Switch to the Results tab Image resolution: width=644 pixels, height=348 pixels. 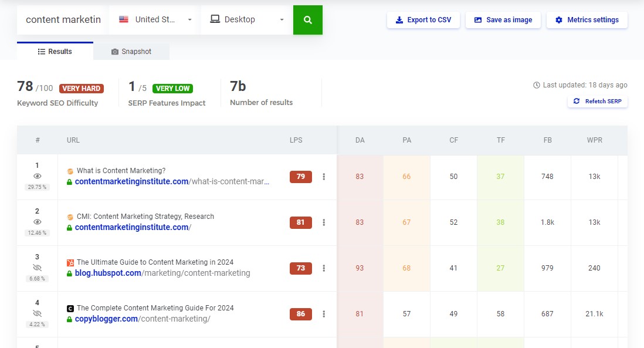[55, 52]
